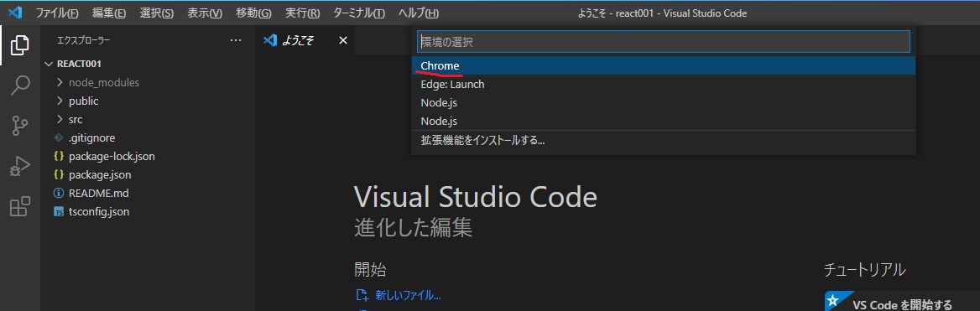Screen dimensions: 980x311
Task: Expand the node_modules folder
Action: point(60,82)
